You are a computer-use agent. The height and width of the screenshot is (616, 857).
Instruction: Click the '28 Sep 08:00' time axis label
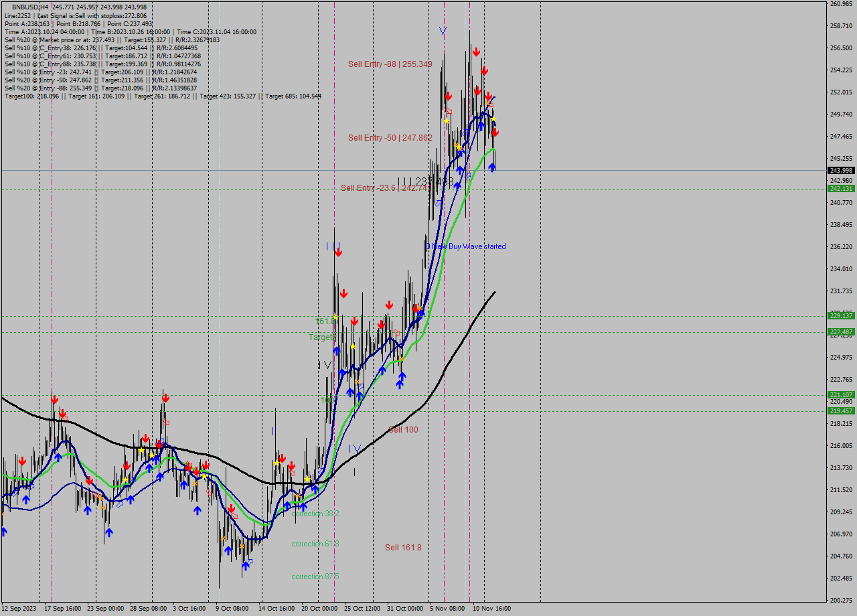pos(149,609)
